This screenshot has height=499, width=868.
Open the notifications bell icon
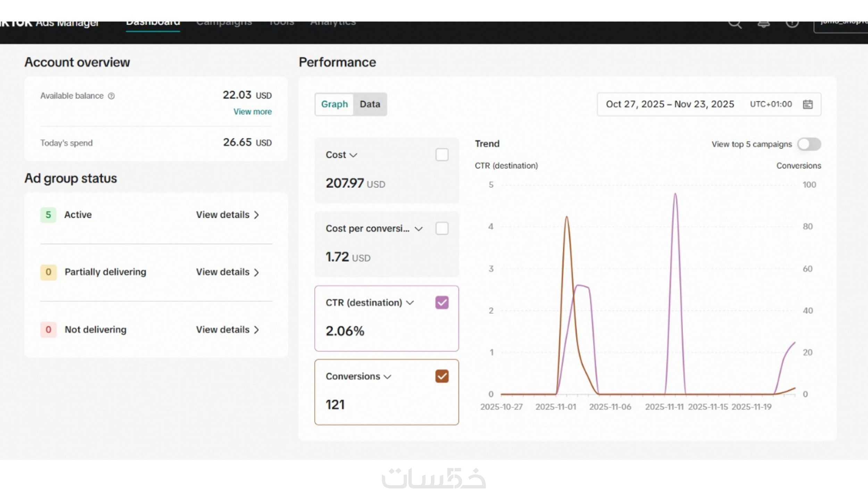pyautogui.click(x=763, y=24)
